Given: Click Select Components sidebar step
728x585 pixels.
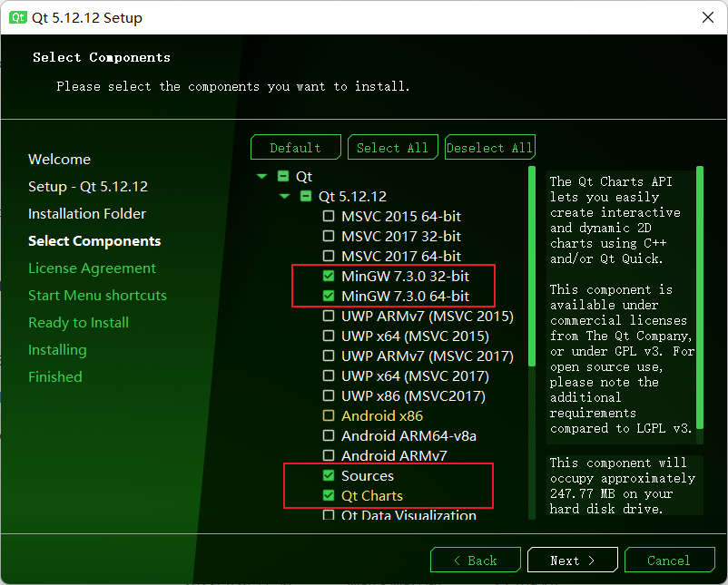Looking at the screenshot, I should pos(94,240).
